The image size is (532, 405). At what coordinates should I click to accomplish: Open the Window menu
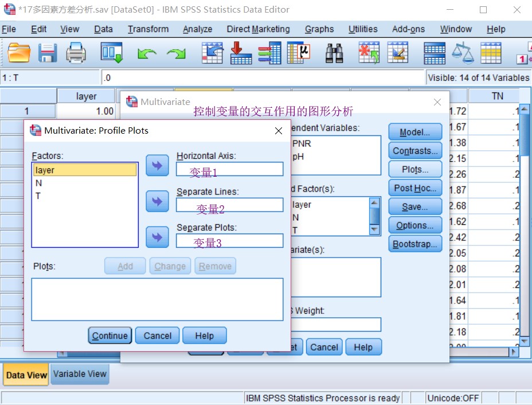pos(456,29)
